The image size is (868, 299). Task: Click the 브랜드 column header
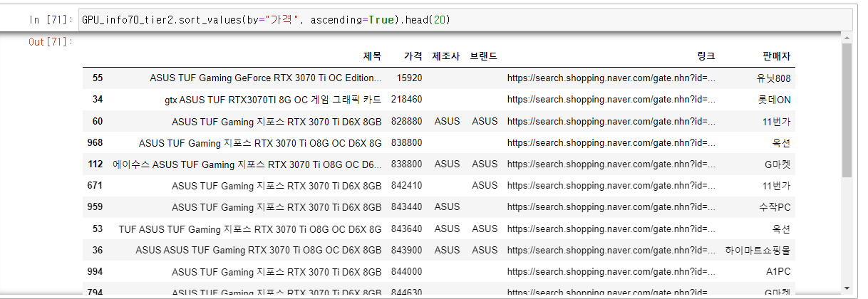click(484, 56)
